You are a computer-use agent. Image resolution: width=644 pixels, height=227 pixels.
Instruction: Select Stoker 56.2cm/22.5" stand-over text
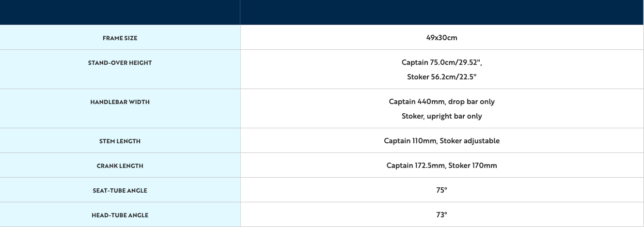[x=441, y=77]
